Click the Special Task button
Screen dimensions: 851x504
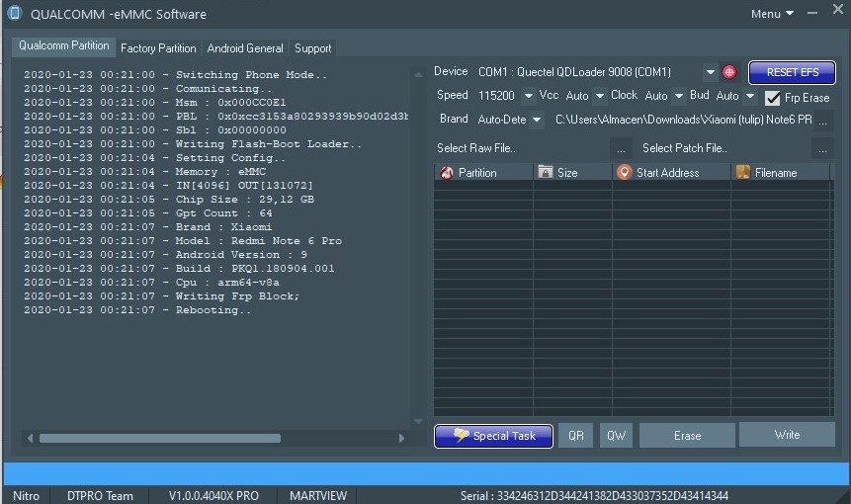pos(493,436)
